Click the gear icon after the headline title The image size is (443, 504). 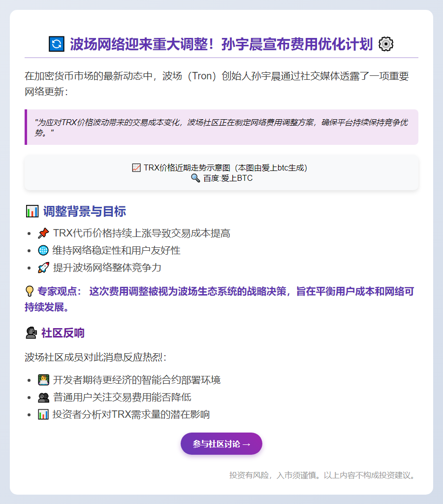[x=385, y=43]
